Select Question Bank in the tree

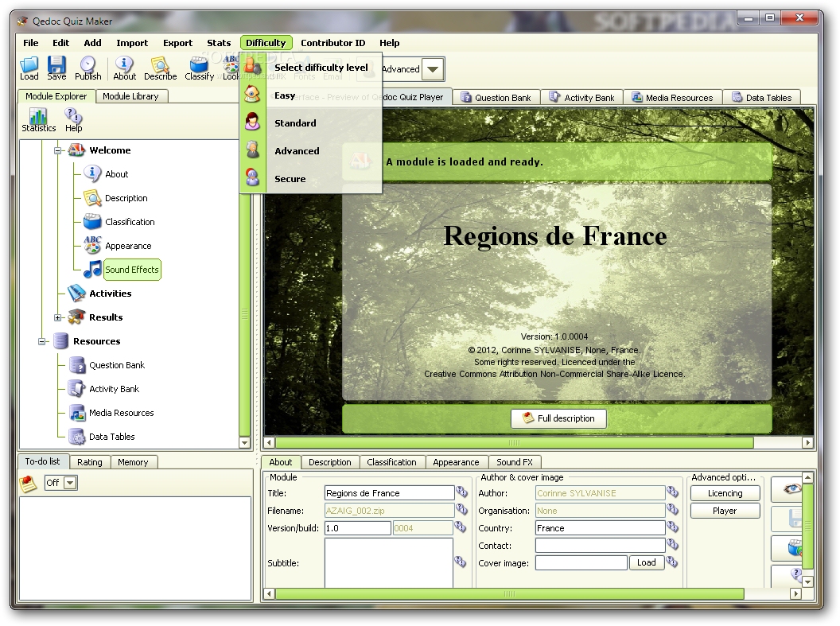tap(117, 365)
